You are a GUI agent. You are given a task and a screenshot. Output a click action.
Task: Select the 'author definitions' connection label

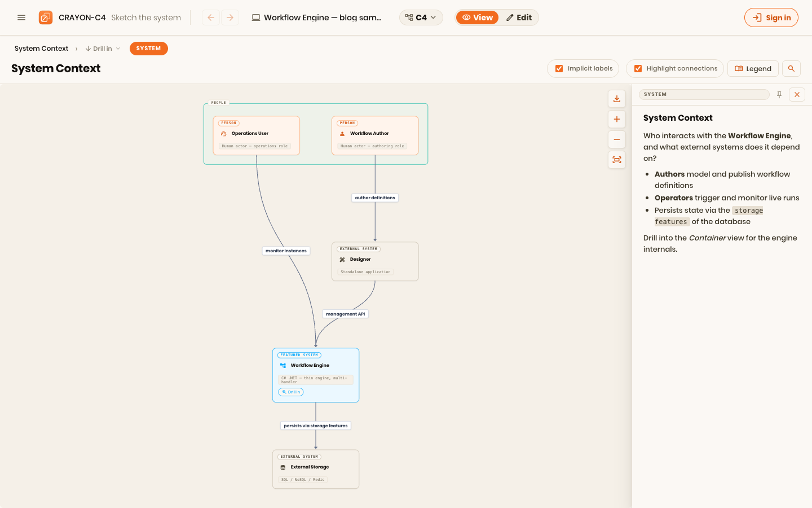tap(375, 198)
